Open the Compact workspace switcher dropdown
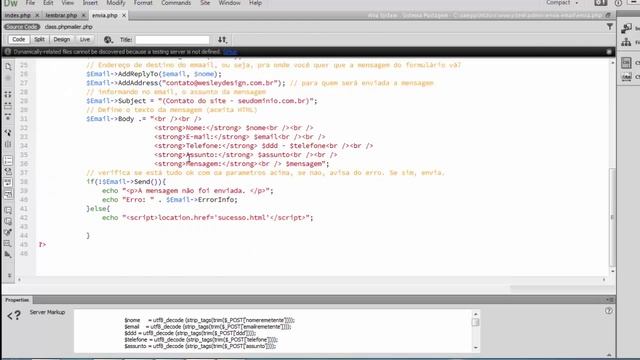 tap(562, 3)
